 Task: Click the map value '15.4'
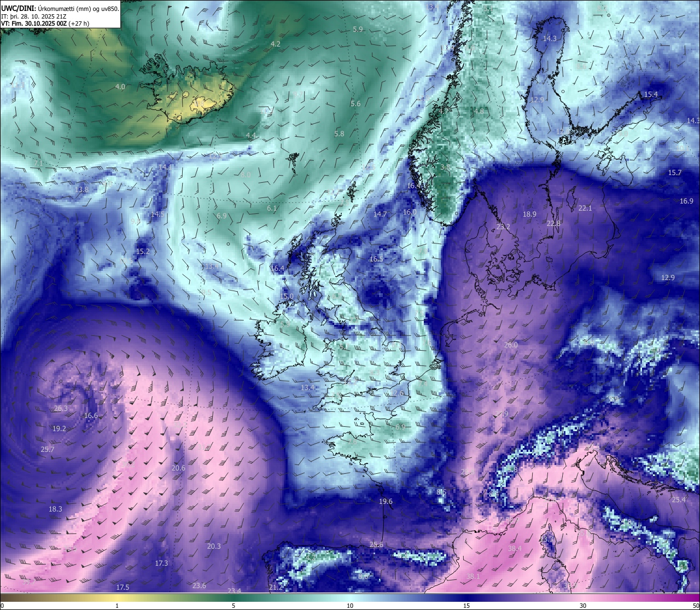coord(651,94)
